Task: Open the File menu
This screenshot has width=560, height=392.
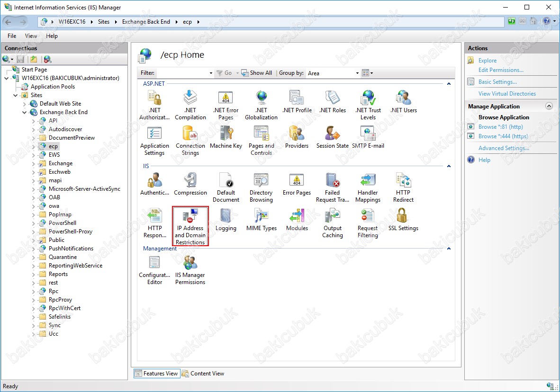Action: click(x=12, y=36)
